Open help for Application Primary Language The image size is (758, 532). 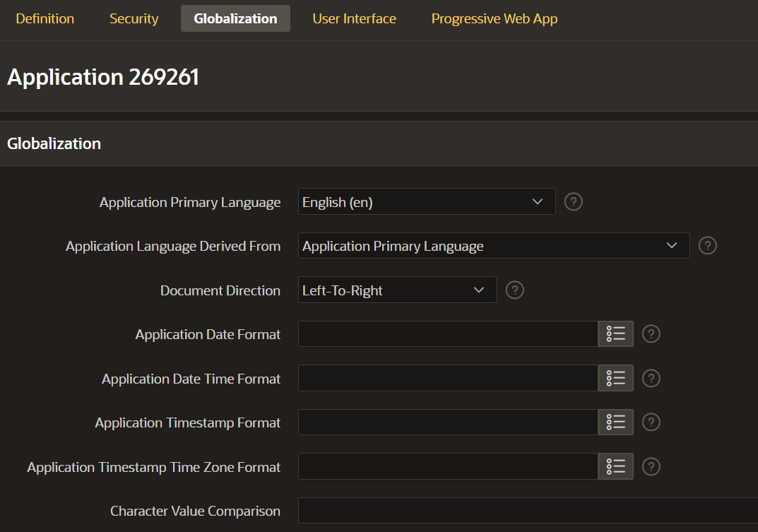pyautogui.click(x=574, y=202)
